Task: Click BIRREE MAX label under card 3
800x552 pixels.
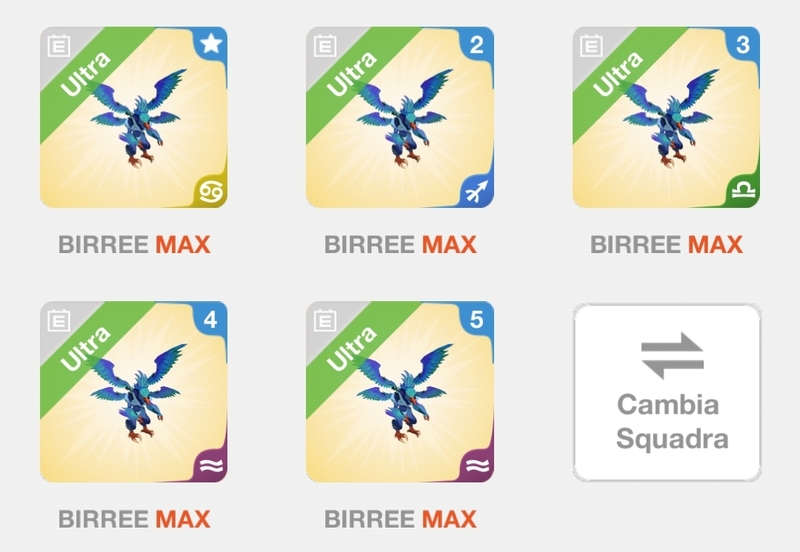Action: [x=666, y=244]
